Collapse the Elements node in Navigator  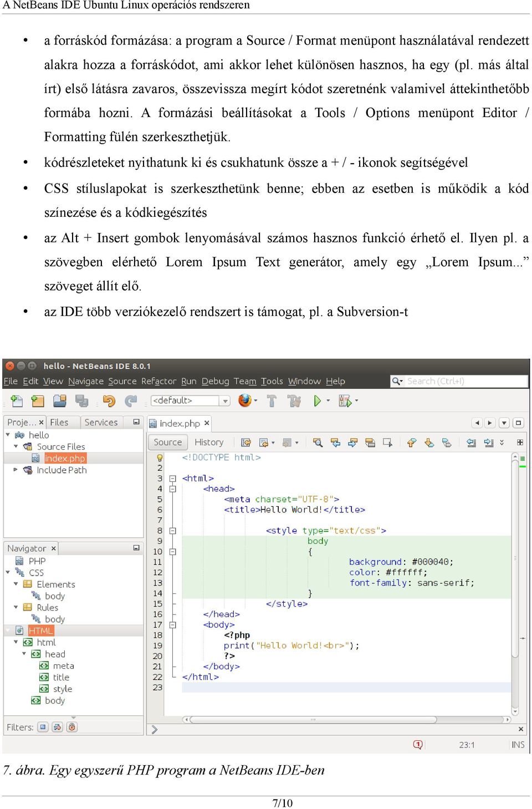pos(16,584)
